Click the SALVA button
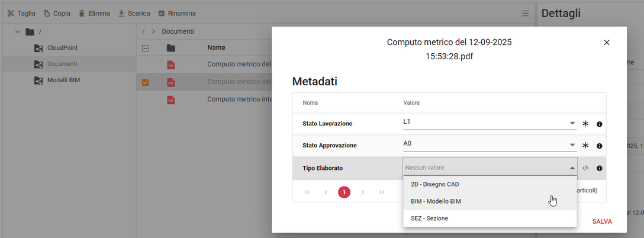644x238 pixels. (x=602, y=221)
